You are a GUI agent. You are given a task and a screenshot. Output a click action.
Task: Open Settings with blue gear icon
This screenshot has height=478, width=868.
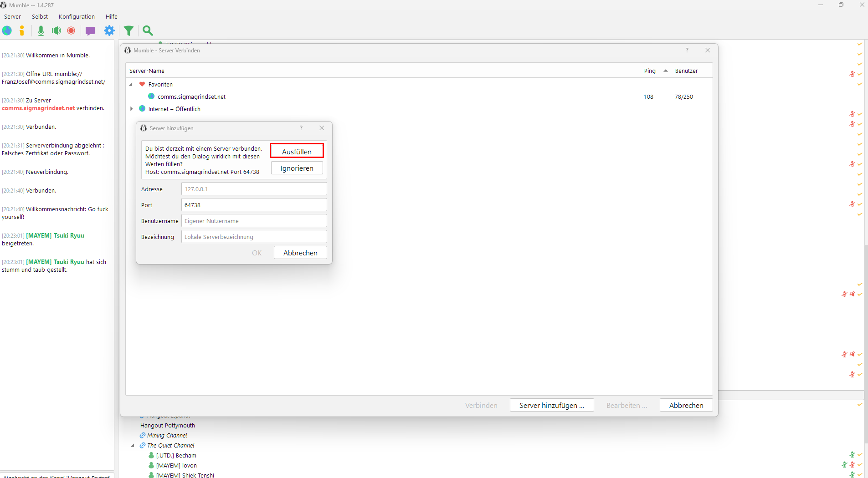tap(109, 31)
